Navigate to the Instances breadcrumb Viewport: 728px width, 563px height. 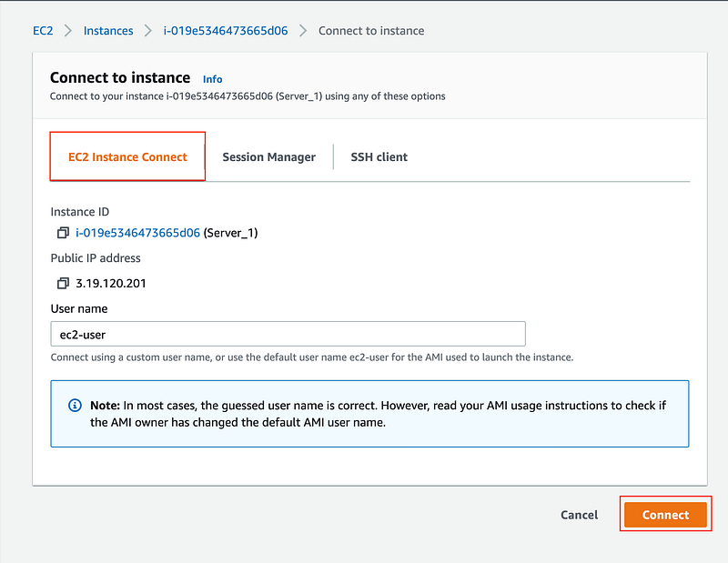tap(108, 31)
